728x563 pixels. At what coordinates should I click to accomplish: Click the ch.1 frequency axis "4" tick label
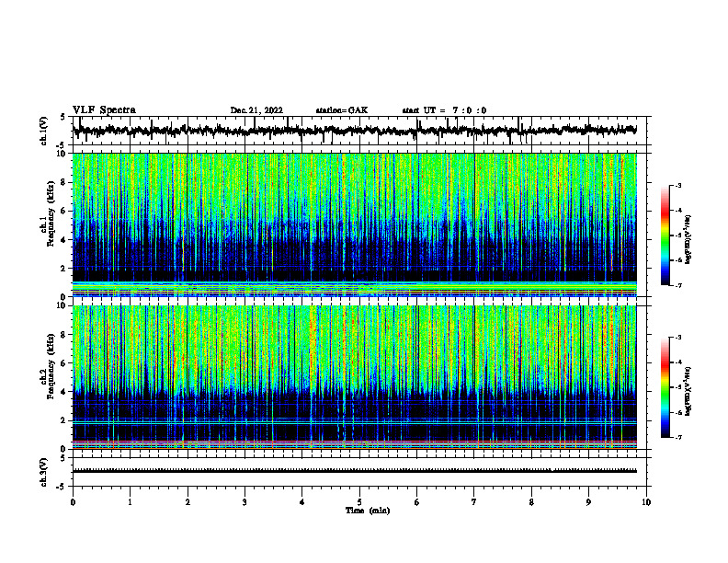(63, 240)
